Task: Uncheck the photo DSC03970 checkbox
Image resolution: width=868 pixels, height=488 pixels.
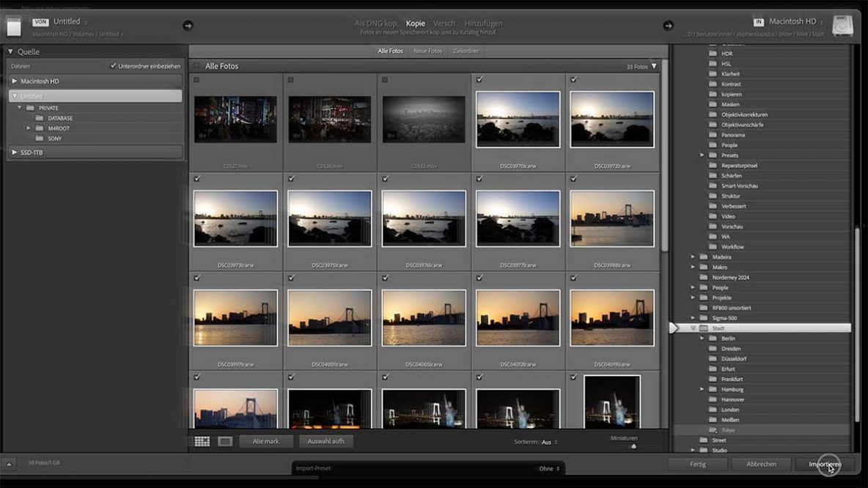Action: coord(479,79)
